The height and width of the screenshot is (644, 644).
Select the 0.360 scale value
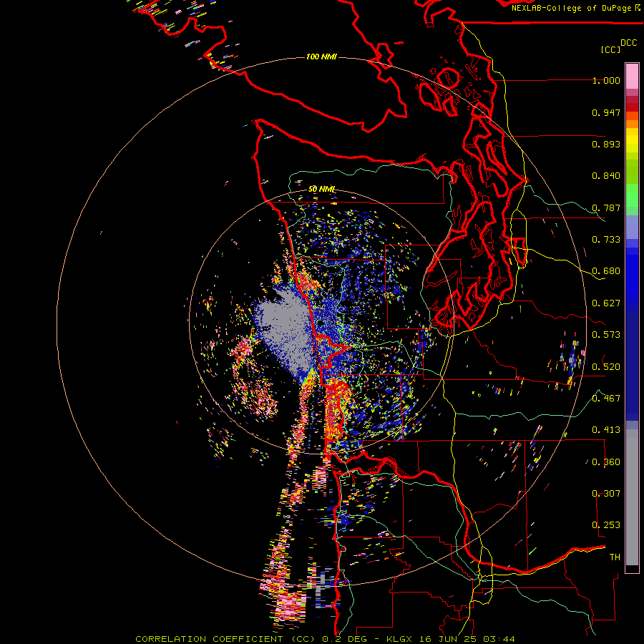[x=606, y=462]
